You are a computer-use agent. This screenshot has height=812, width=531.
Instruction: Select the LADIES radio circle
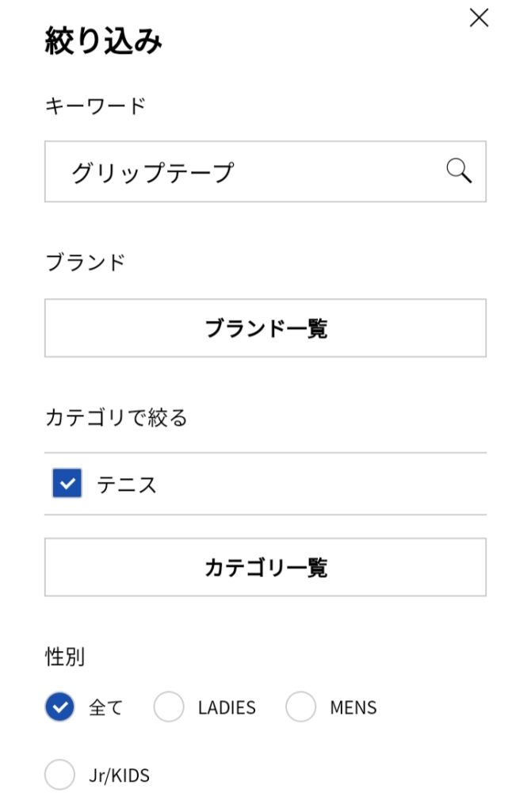coord(169,707)
